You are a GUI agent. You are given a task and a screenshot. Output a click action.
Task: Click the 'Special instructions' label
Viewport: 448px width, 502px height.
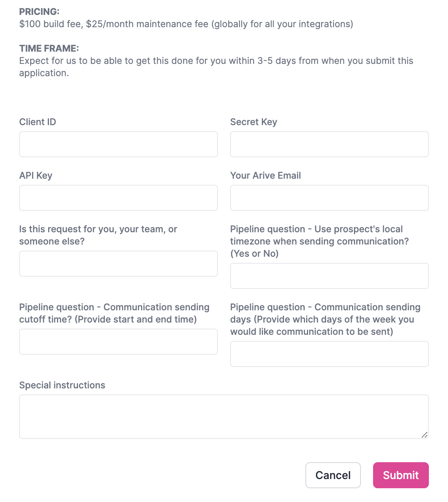point(62,385)
